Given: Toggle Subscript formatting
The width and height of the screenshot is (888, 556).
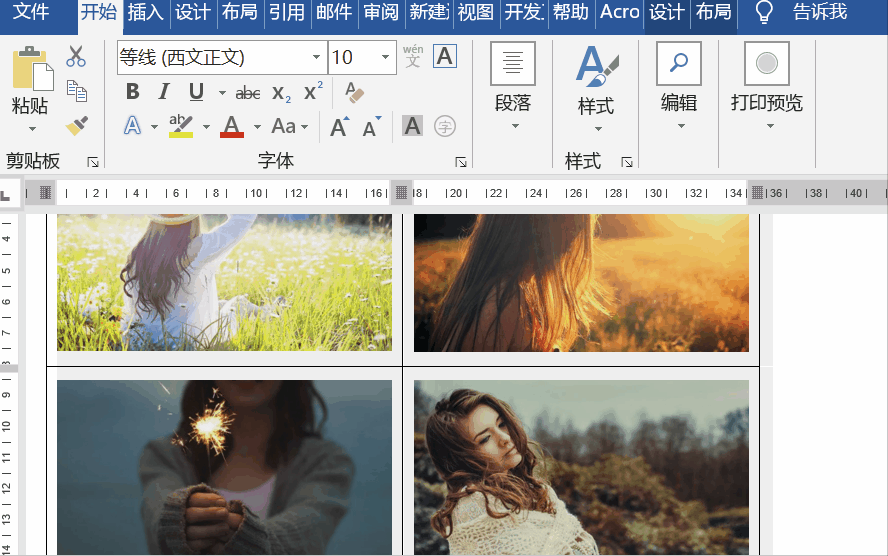Looking at the screenshot, I should [x=281, y=93].
